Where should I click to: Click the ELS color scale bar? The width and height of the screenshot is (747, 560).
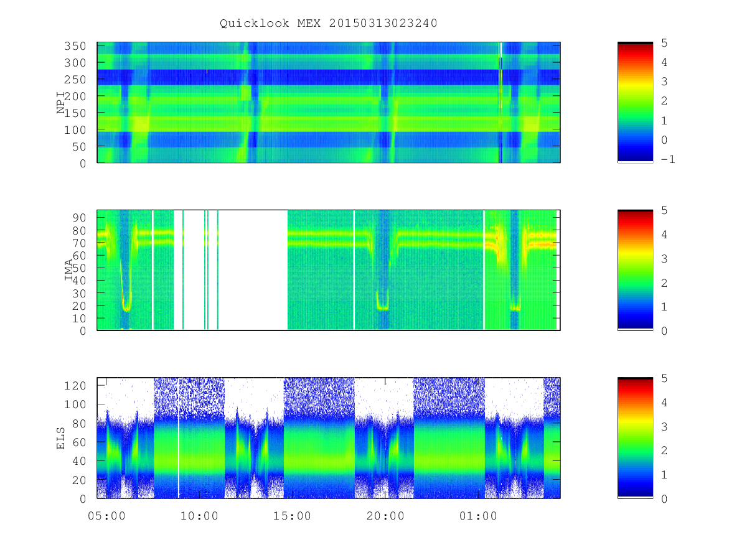point(635,438)
